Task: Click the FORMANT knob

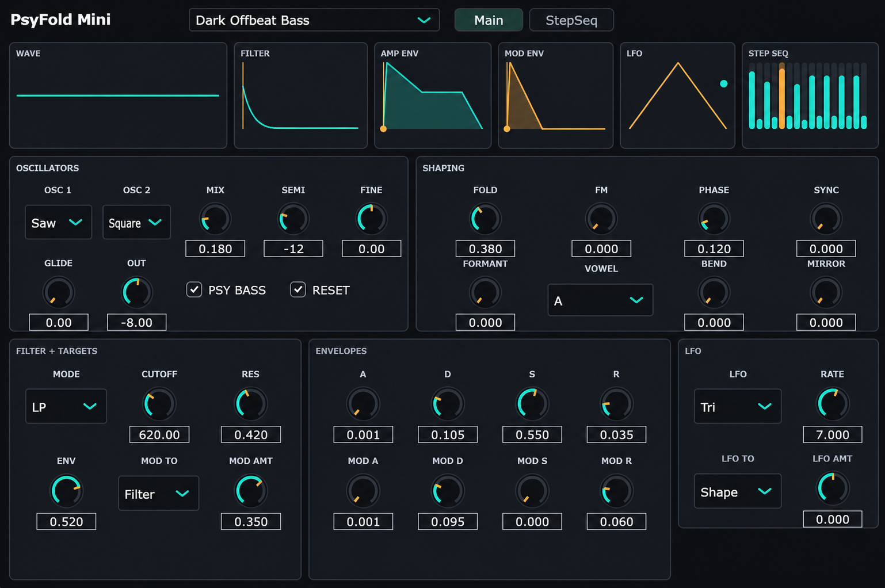Action: [486, 292]
